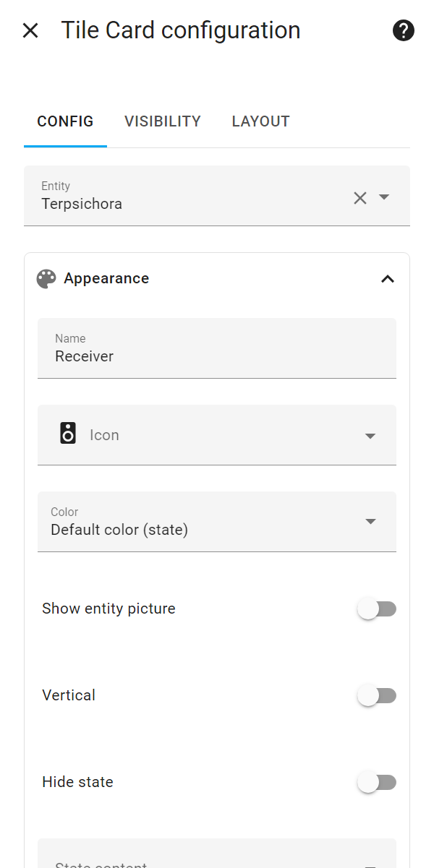Switch to the VISIBILITY tab

click(x=162, y=121)
